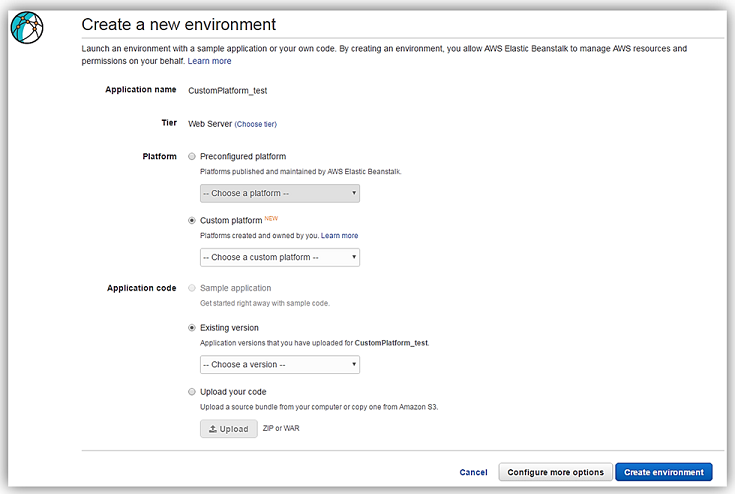Open the 'Choose a platform' dropdown
Image resolution: width=735 pixels, height=494 pixels.
point(279,193)
